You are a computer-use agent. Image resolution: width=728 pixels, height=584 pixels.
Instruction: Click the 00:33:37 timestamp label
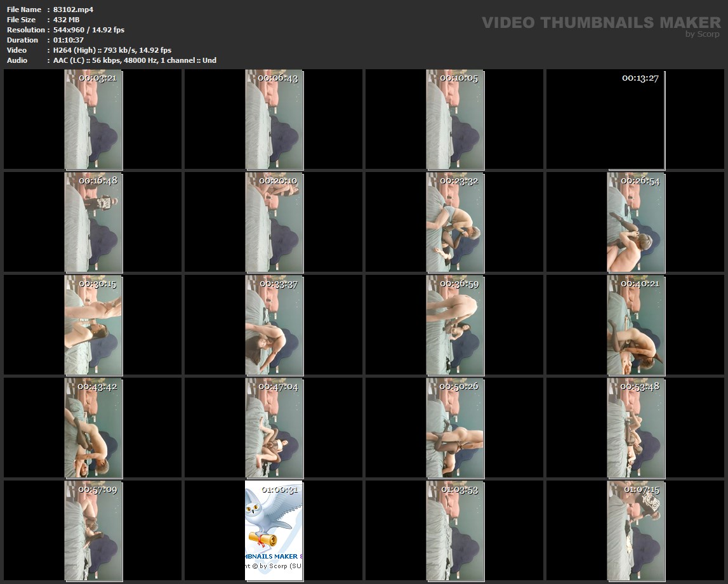pos(278,284)
